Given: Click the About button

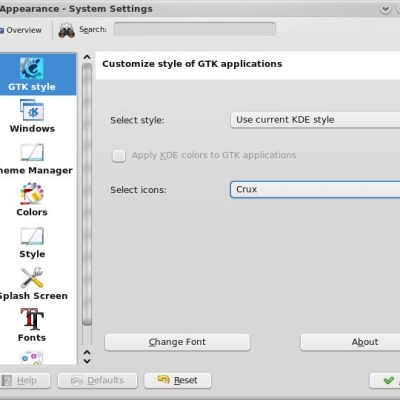Looking at the screenshot, I should tap(350, 342).
